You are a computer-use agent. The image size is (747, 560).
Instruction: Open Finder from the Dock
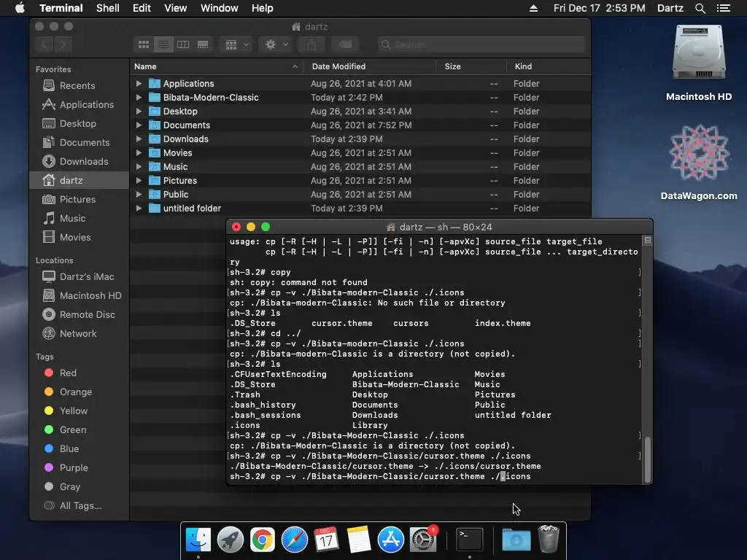click(198, 540)
